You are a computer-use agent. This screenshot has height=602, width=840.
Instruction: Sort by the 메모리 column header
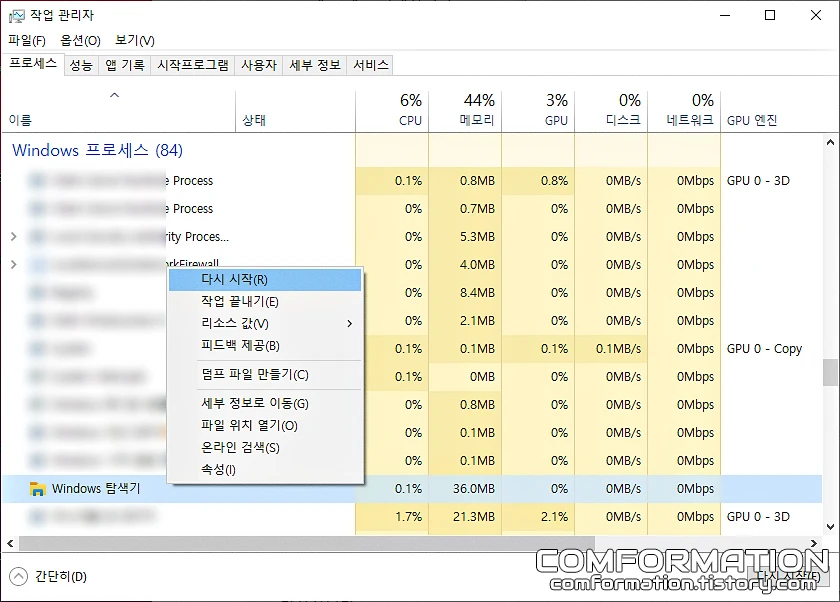click(465, 111)
